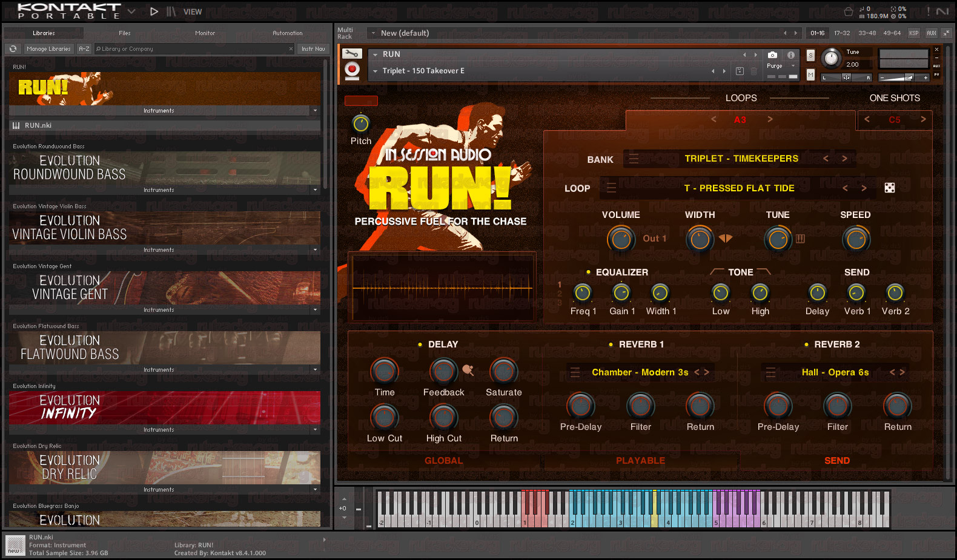Select next loop key after A3
Screen dimensions: 957x560
tap(770, 119)
